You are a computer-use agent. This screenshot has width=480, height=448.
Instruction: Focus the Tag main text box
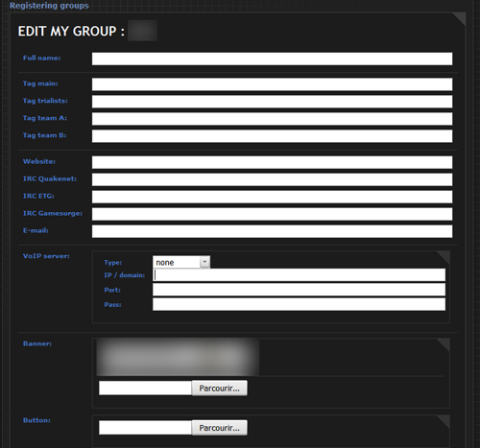[272, 84]
